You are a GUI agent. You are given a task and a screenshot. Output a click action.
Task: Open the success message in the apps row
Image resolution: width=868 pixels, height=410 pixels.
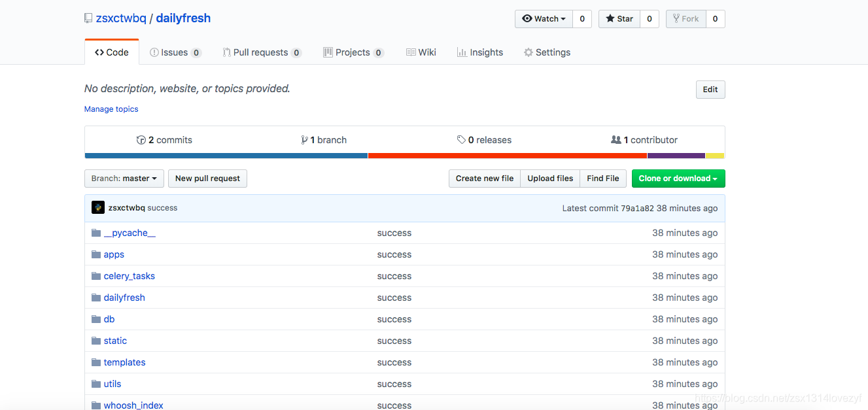coord(394,254)
